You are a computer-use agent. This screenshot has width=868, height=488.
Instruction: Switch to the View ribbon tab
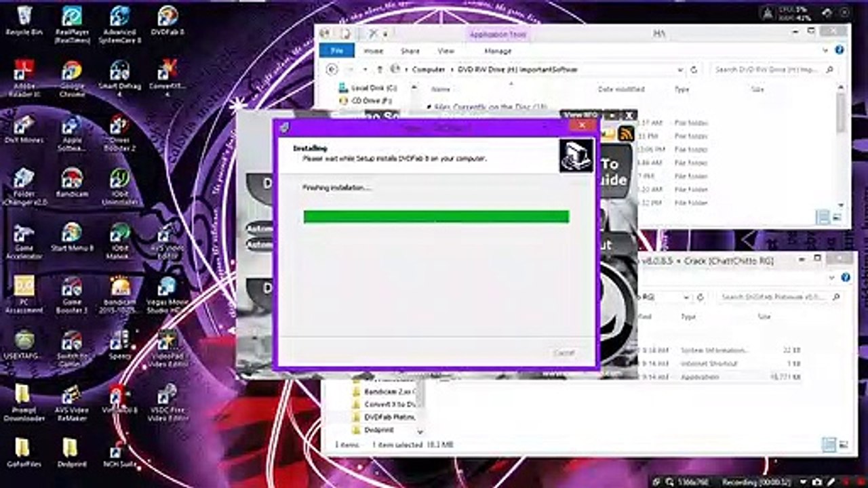coord(446,51)
